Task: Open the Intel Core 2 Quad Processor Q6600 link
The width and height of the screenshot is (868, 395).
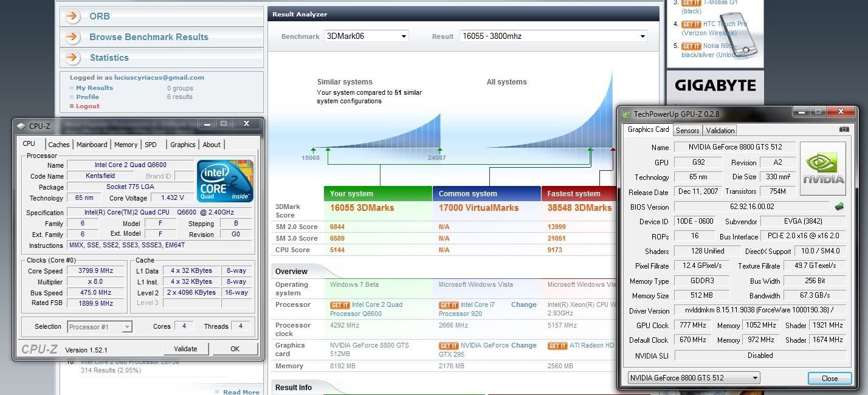Action: 367,309
